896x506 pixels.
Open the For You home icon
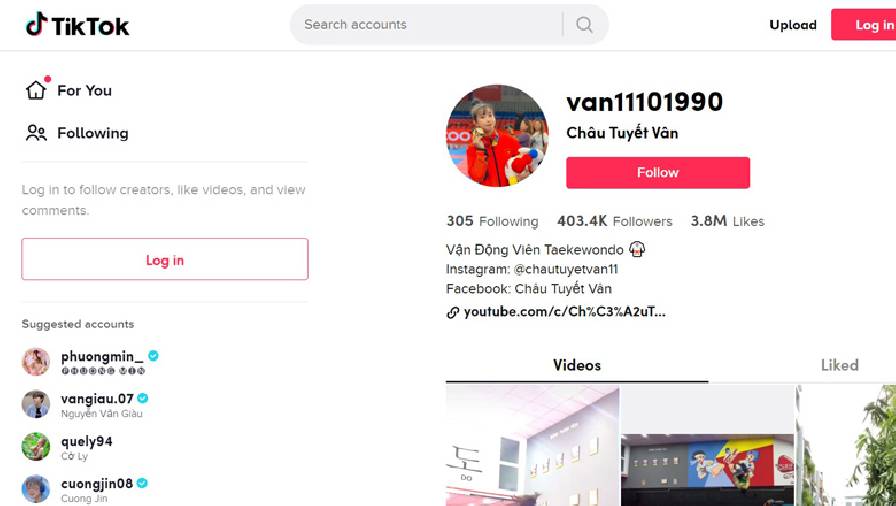[36, 90]
